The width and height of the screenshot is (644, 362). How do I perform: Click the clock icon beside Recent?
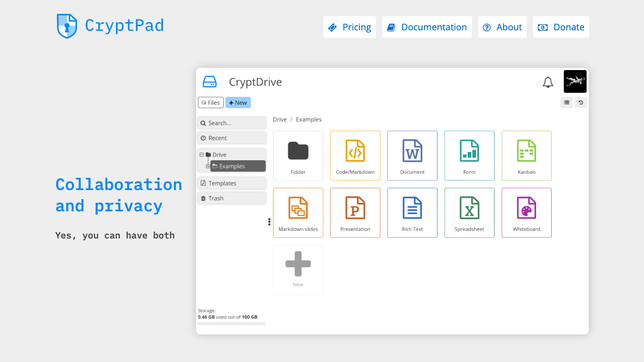click(203, 138)
